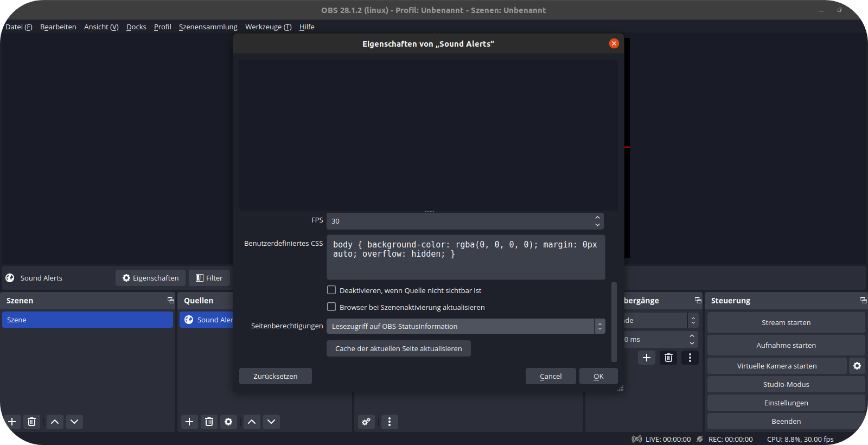Screen dimensions: 868x445
Task: Click Virtuelle Kamera starten
Action: pos(777,366)
